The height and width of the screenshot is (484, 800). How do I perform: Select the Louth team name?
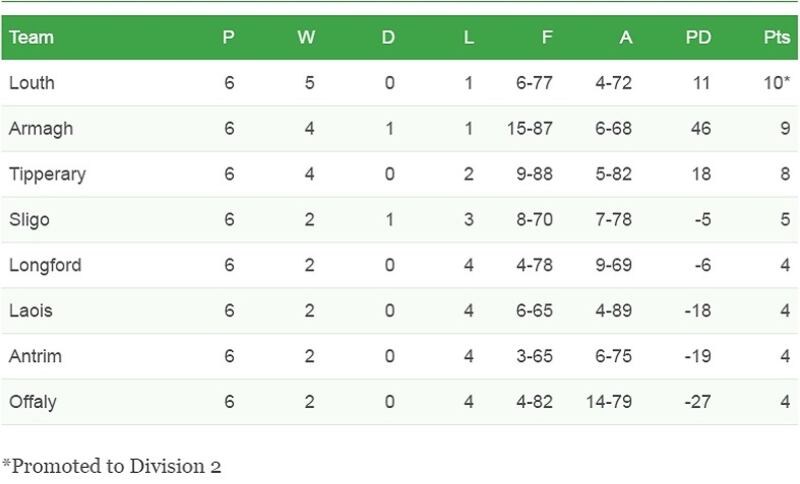(31, 83)
